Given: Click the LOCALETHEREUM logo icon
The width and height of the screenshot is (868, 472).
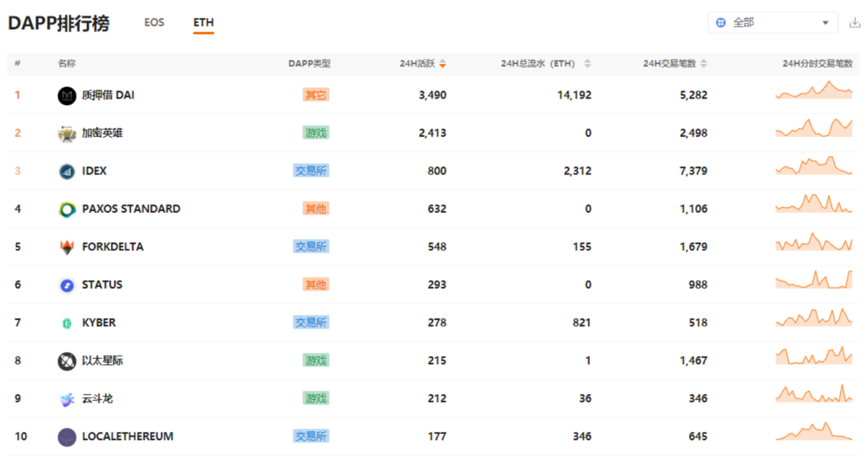Looking at the screenshot, I should [67, 437].
